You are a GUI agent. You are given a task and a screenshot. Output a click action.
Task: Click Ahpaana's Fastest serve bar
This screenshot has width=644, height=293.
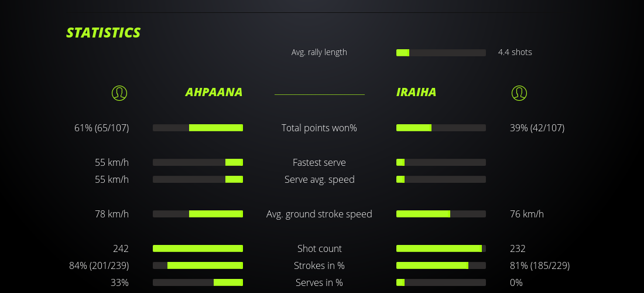click(x=198, y=162)
